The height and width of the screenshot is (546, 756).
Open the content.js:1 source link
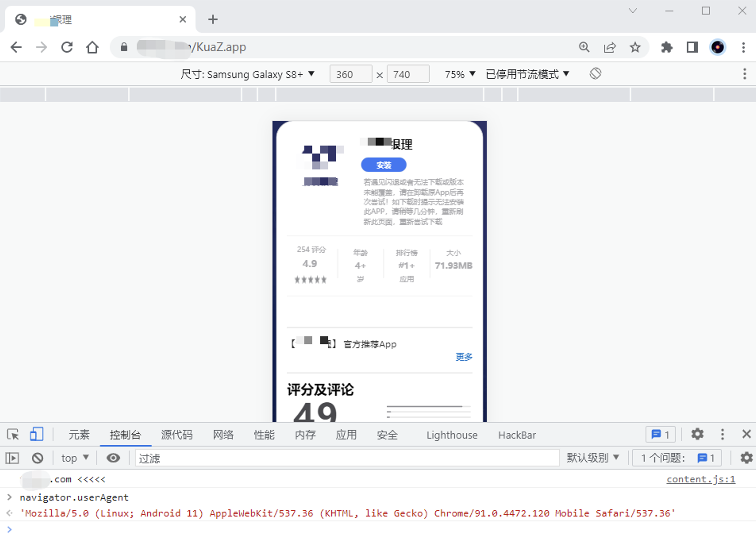pos(701,479)
